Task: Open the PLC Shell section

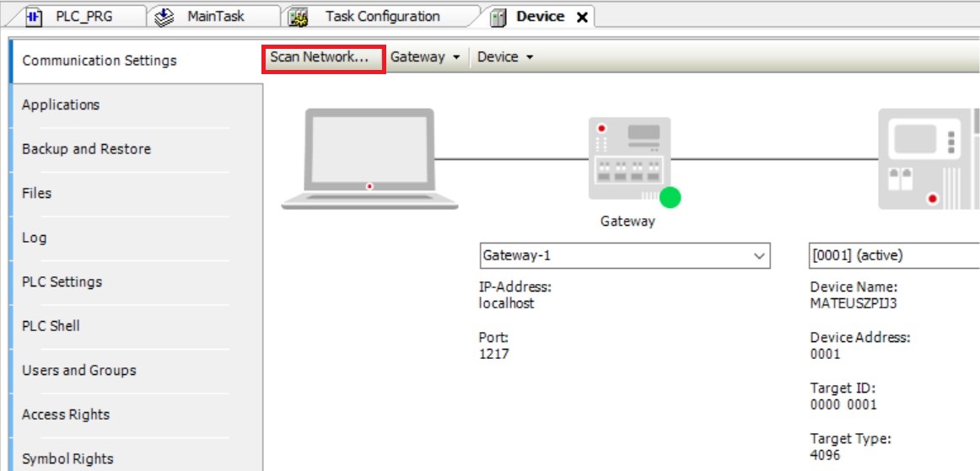Action: pyautogui.click(x=52, y=326)
